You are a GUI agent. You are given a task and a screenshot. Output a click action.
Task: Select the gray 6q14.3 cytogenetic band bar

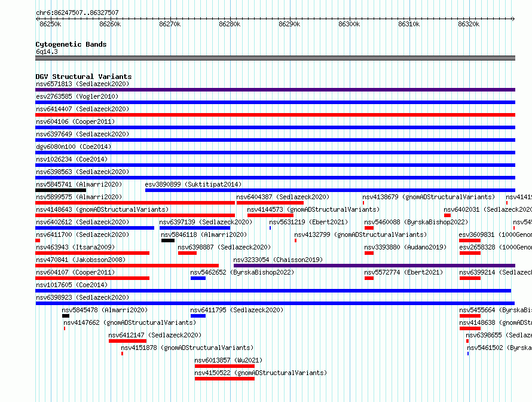pyautogui.click(x=275, y=58)
